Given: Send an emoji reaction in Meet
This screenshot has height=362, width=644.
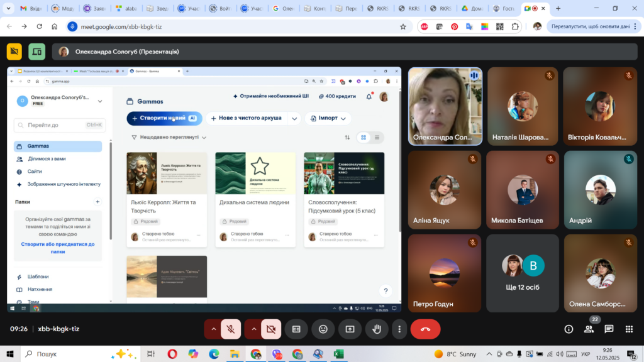Looking at the screenshot, I should pyautogui.click(x=323, y=329).
